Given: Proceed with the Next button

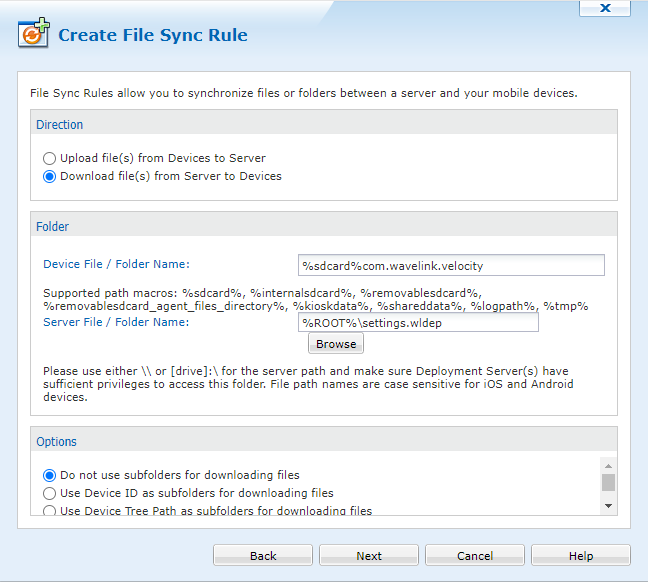Looking at the screenshot, I should point(369,556).
